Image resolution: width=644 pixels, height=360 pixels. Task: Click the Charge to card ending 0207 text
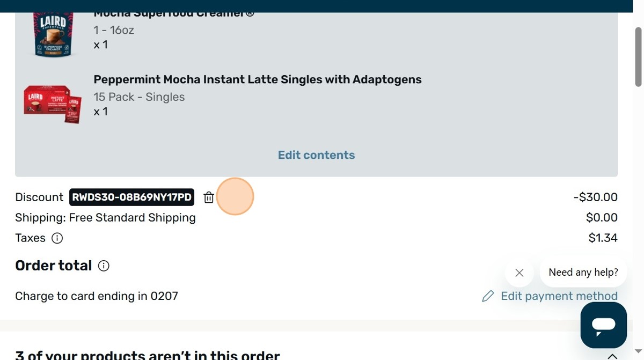click(97, 296)
